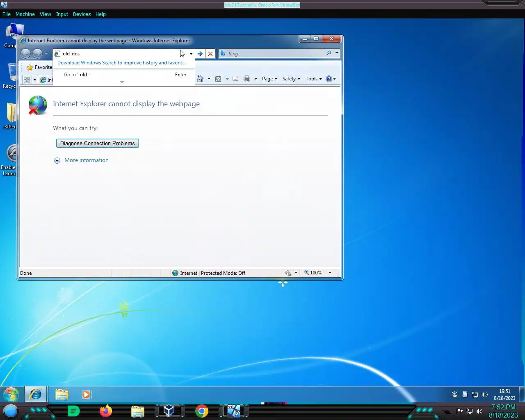
Task: Click the Back navigation arrow in Internet Explorer
Action: tap(25, 53)
